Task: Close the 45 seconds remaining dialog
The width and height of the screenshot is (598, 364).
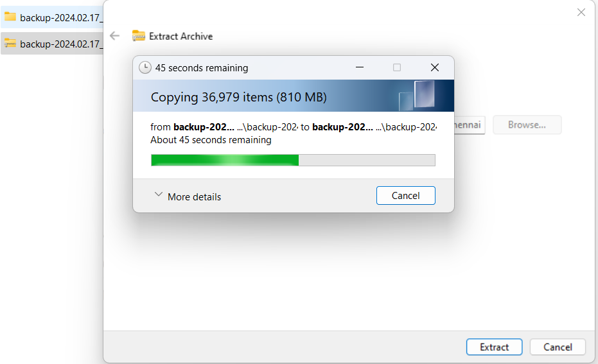Action: 434,67
